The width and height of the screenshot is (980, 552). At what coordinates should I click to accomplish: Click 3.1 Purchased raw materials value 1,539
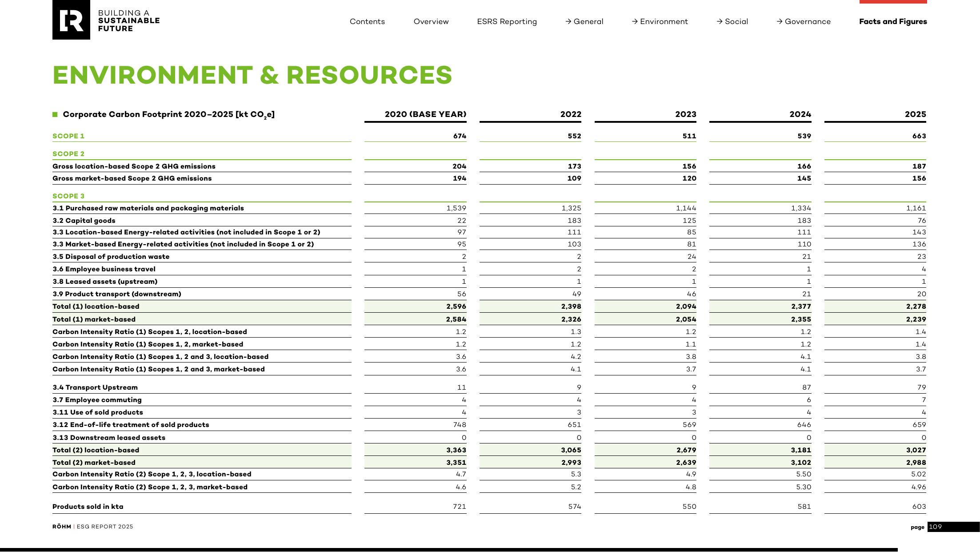point(456,208)
